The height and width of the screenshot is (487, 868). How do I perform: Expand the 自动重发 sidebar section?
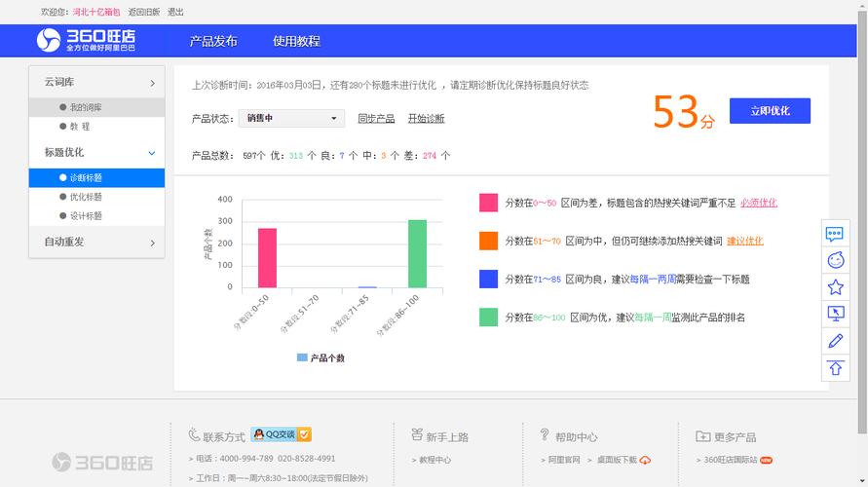(x=96, y=242)
